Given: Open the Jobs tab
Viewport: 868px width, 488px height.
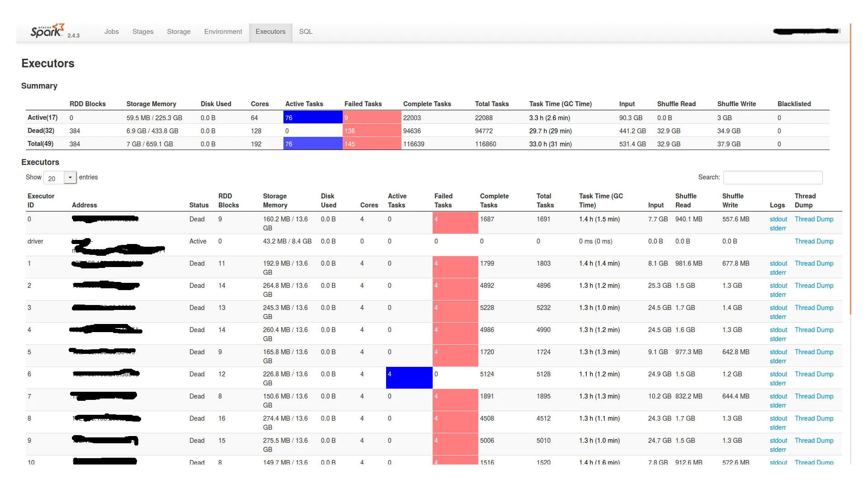Looking at the screenshot, I should pos(111,32).
